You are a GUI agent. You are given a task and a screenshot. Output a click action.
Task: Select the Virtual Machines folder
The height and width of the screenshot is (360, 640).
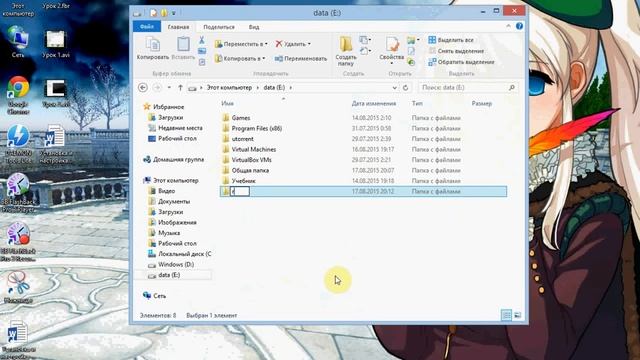(x=253, y=149)
